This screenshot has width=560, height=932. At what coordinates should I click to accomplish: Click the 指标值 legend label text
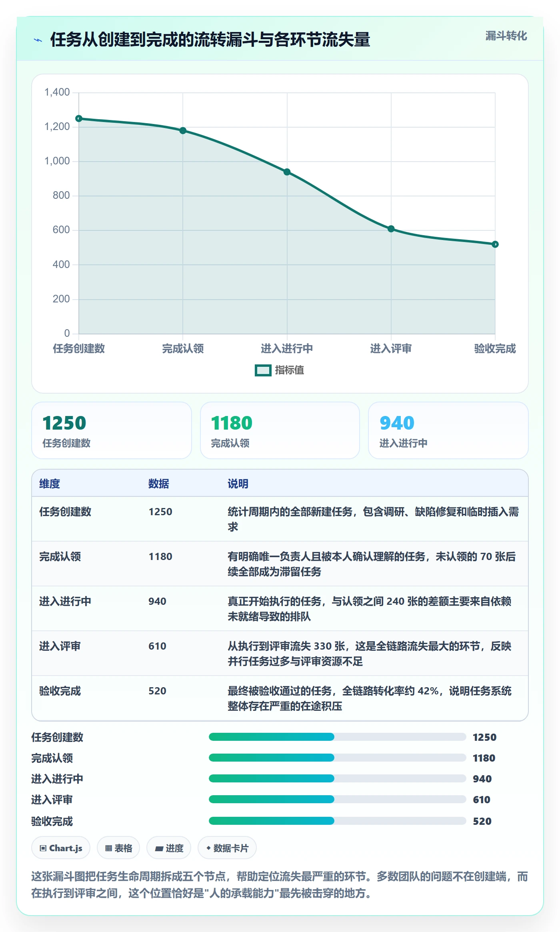[290, 370]
